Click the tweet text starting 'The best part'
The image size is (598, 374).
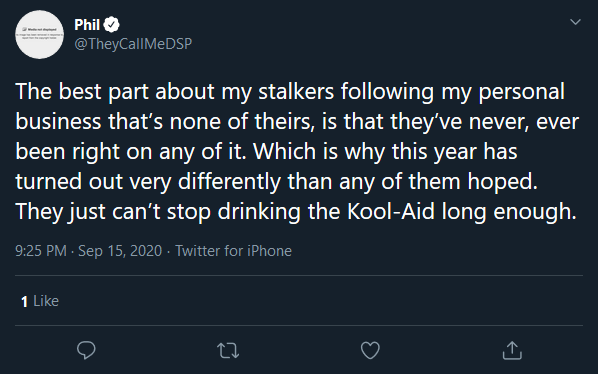coord(296,151)
